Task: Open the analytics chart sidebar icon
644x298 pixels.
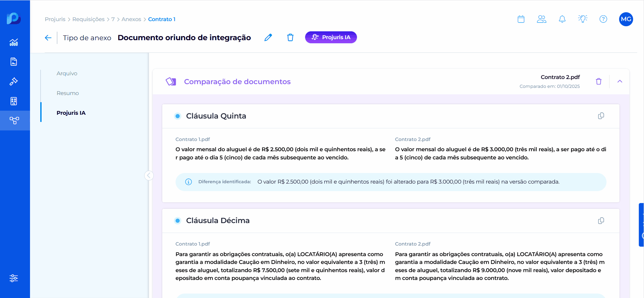Action: (x=14, y=42)
